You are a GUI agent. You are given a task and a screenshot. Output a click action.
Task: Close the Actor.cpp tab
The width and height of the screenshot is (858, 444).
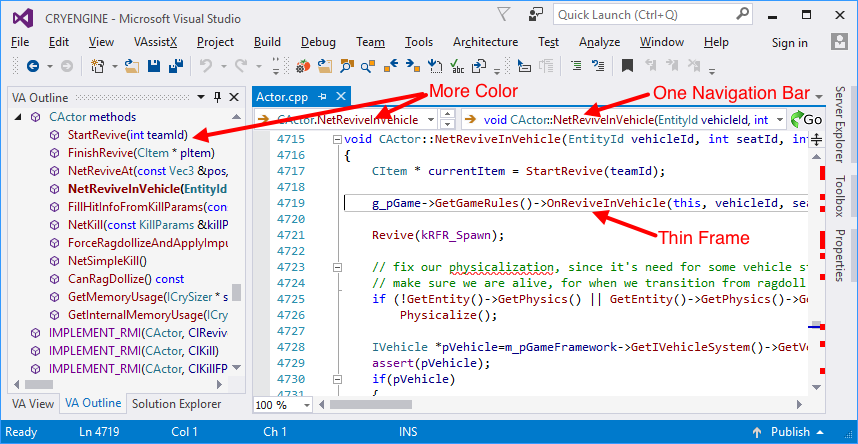pyautogui.click(x=340, y=97)
